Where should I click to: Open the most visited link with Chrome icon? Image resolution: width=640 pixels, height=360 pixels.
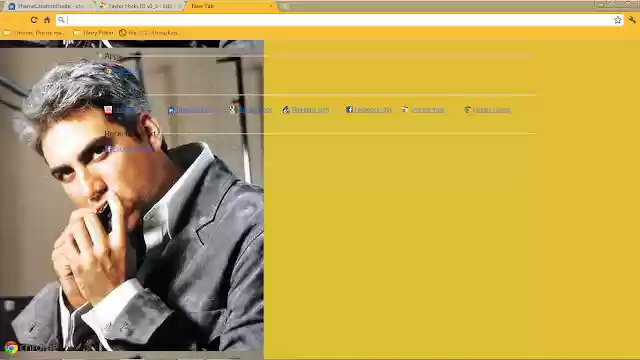point(488,110)
